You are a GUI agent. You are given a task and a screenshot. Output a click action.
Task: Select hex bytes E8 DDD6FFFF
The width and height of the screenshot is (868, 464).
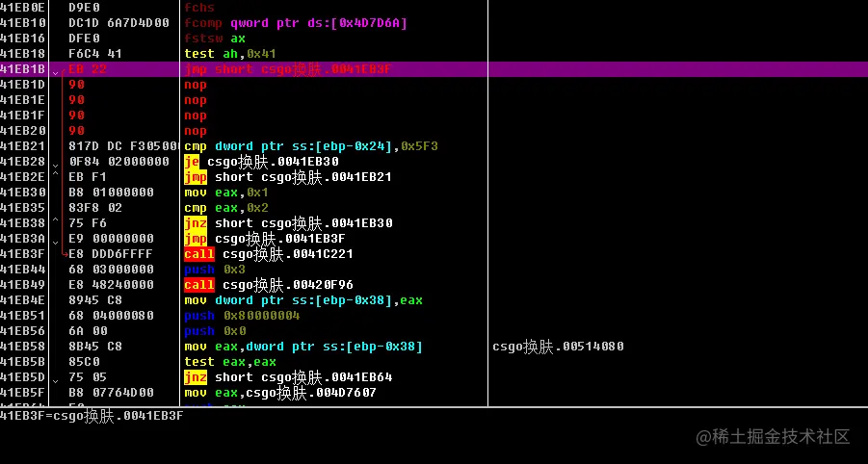pyautogui.click(x=111, y=254)
